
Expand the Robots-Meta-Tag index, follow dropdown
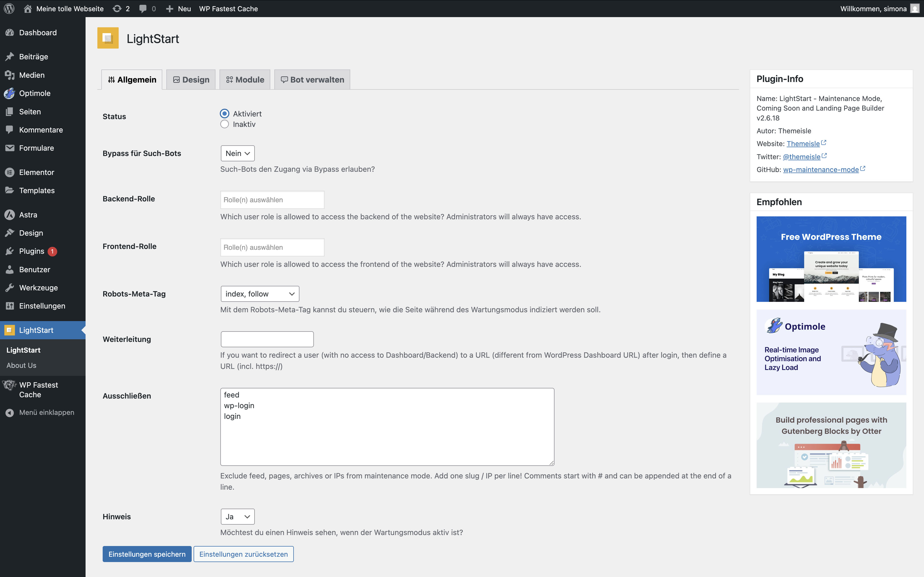pyautogui.click(x=260, y=294)
